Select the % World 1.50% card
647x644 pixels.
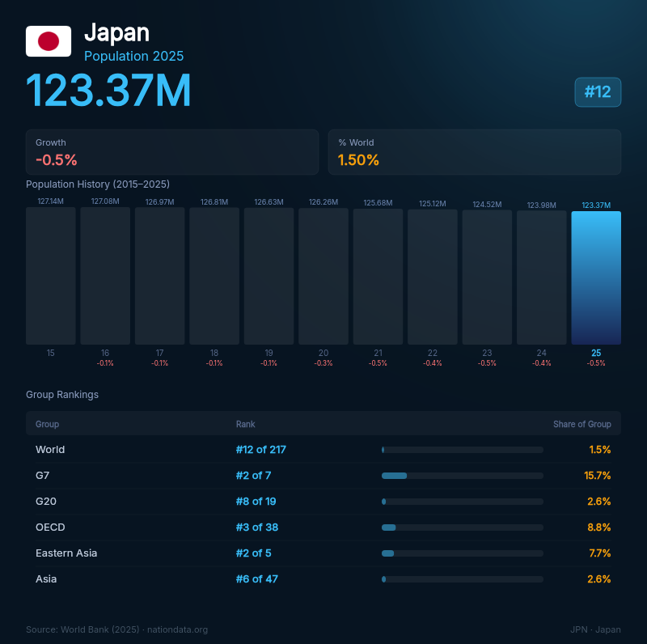(475, 152)
